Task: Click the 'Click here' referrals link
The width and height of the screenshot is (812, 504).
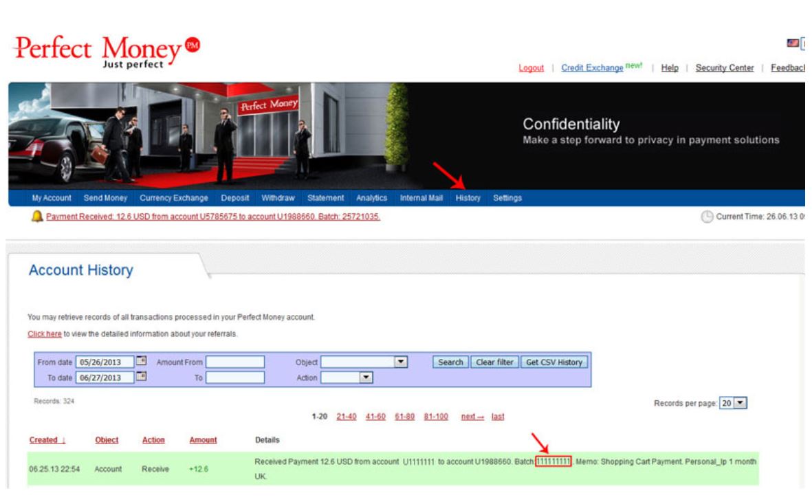Action: tap(45, 334)
